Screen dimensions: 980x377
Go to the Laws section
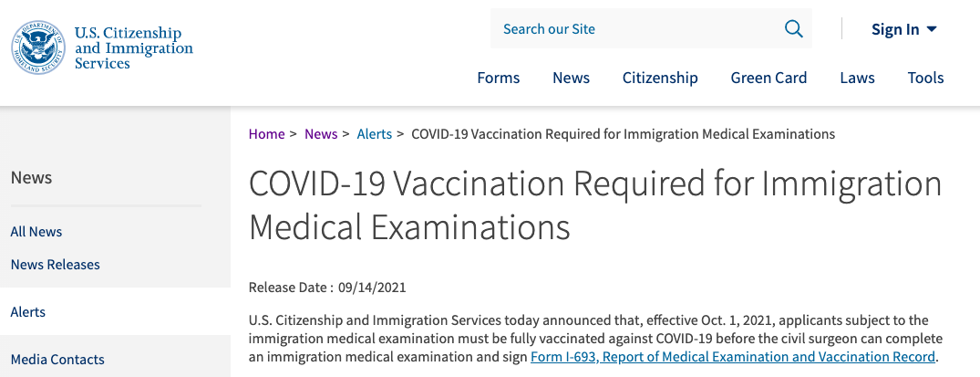click(857, 78)
